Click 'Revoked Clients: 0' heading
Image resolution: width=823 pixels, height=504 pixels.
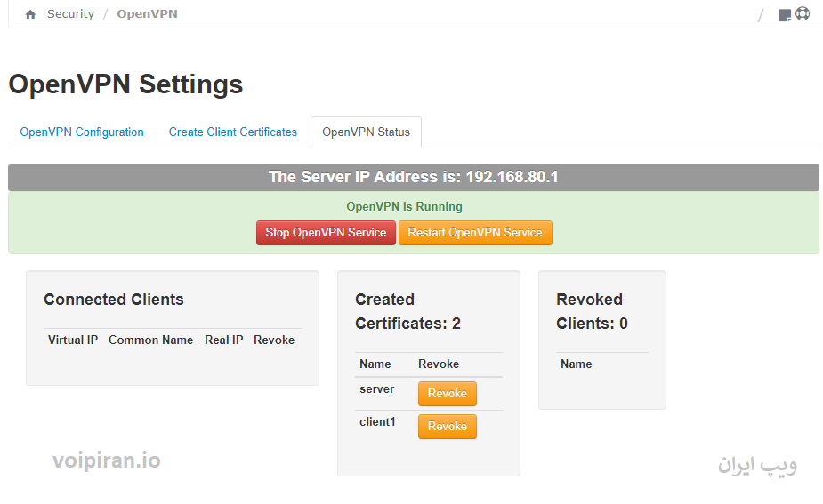[x=592, y=311]
